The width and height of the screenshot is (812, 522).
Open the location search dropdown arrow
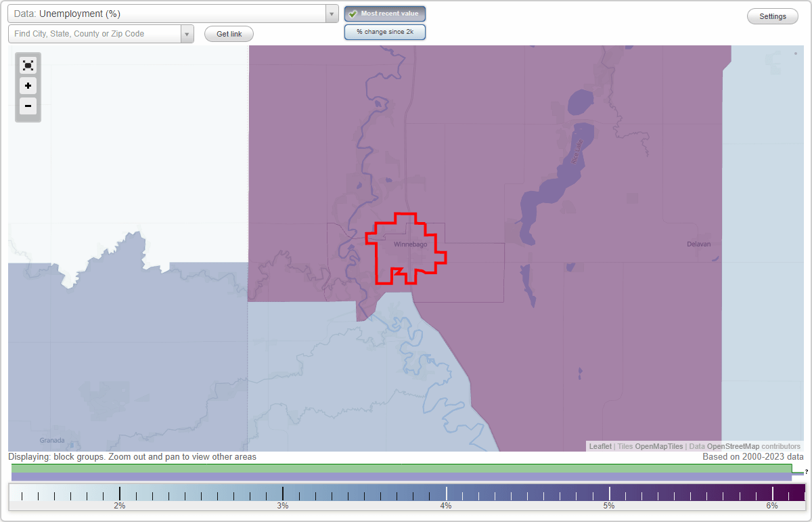[x=187, y=34]
